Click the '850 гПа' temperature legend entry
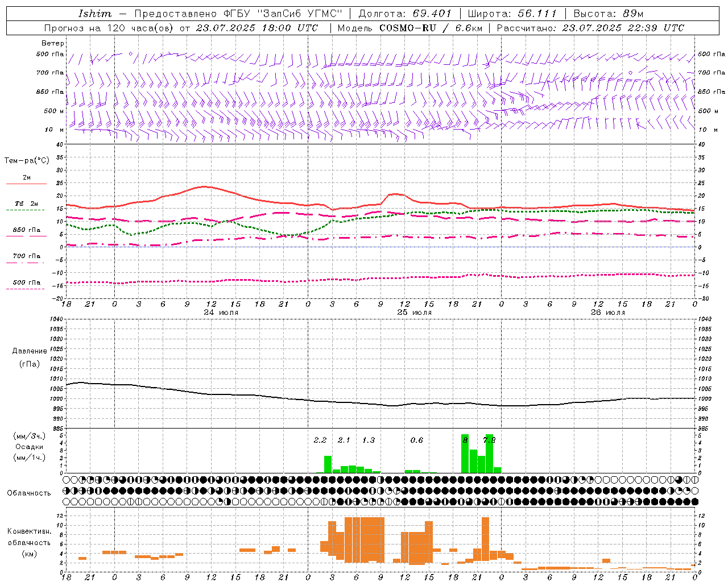This screenshot has width=728, height=582. coord(27,230)
